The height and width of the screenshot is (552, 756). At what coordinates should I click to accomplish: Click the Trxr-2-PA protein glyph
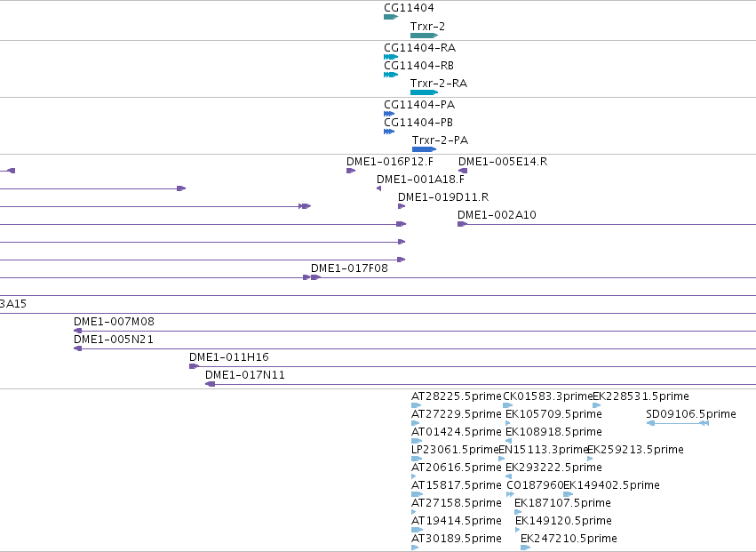click(425, 149)
